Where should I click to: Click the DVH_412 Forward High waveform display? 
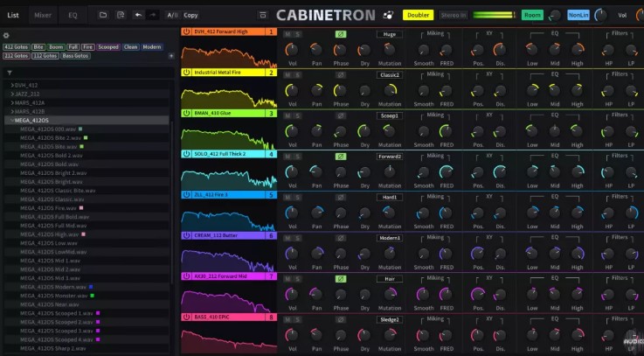pos(229,52)
